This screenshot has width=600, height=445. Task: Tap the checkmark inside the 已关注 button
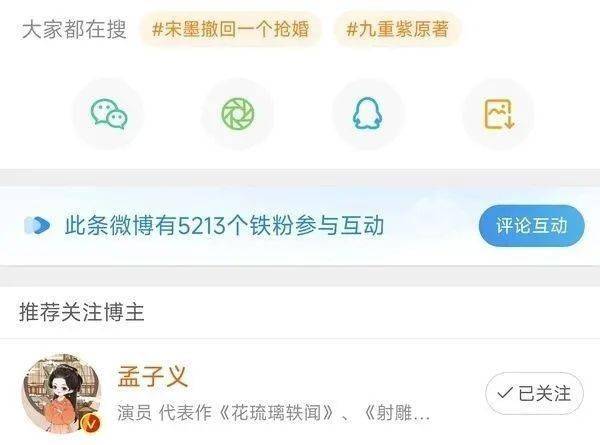click(505, 393)
